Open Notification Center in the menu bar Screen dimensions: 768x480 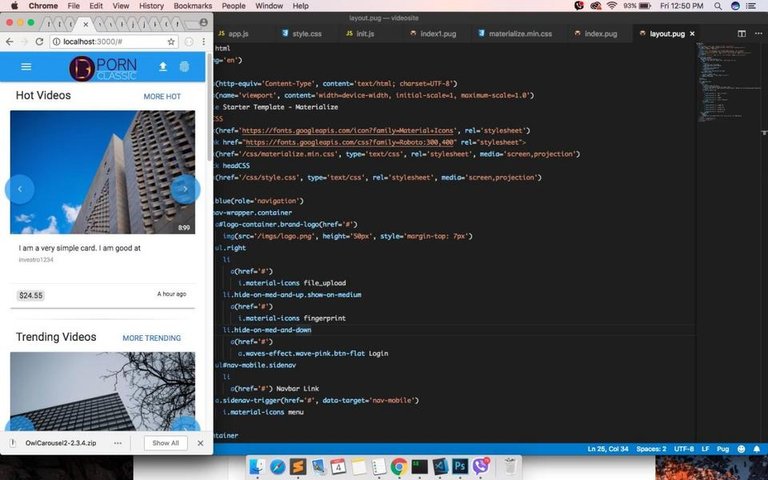pos(751,6)
